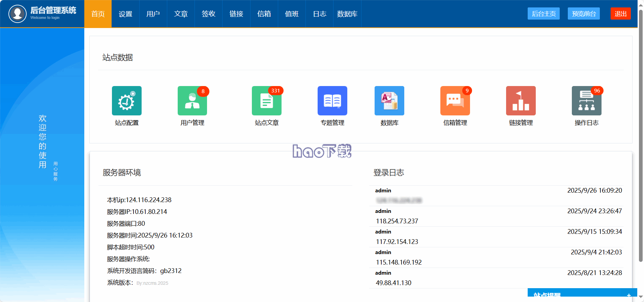Open the 用户 menu

pos(153,14)
